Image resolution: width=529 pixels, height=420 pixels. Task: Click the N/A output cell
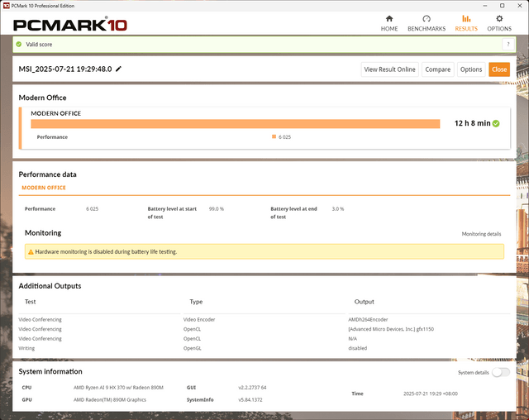tap(353, 339)
